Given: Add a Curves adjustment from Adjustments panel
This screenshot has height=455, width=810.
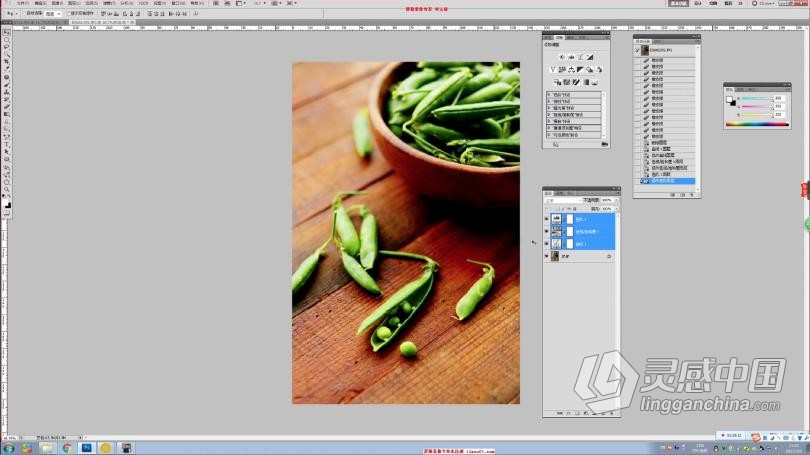Looking at the screenshot, I should 580,57.
